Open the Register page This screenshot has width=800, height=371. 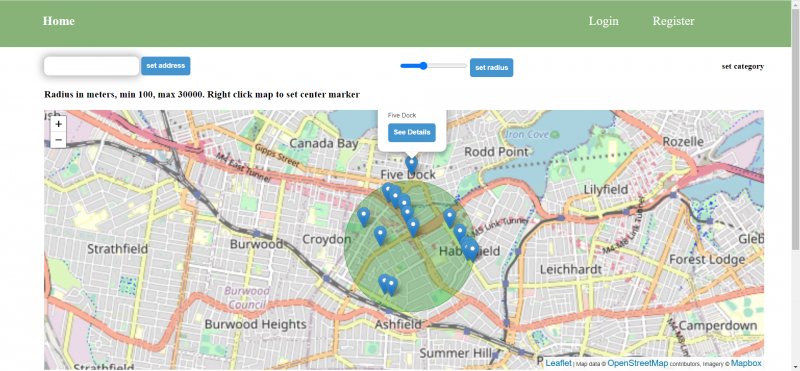(x=673, y=21)
